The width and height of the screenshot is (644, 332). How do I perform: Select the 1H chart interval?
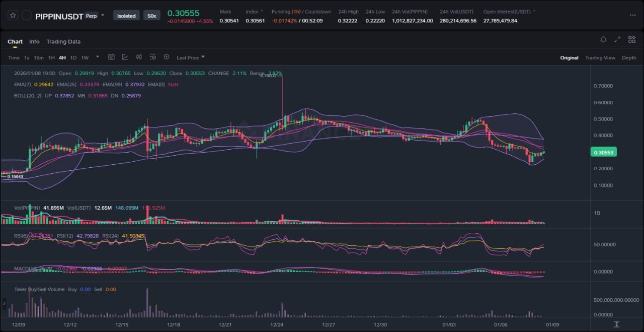coord(51,58)
